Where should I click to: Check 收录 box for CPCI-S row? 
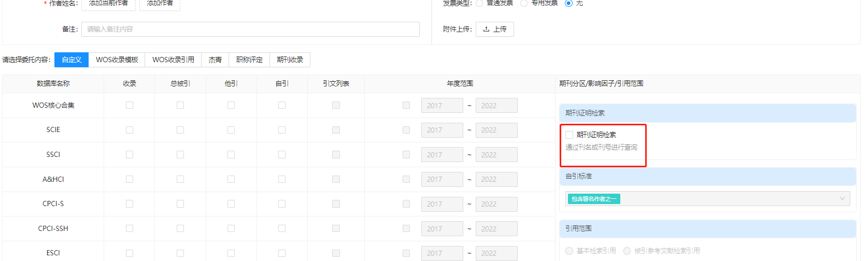click(x=130, y=204)
